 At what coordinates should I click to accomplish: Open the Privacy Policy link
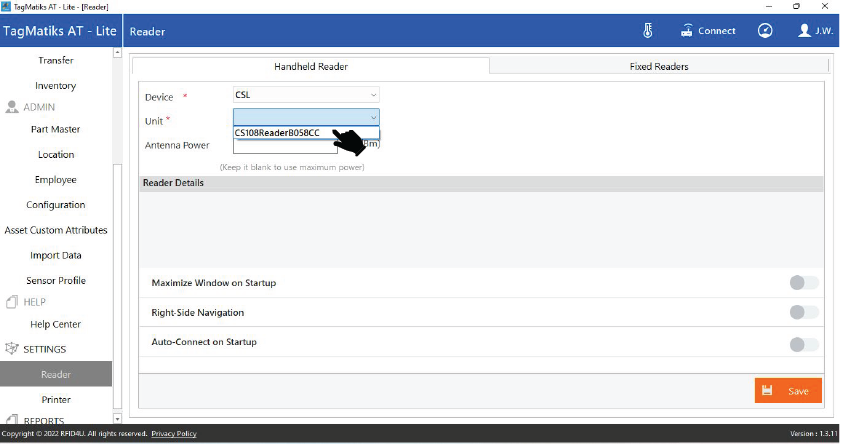click(174, 434)
